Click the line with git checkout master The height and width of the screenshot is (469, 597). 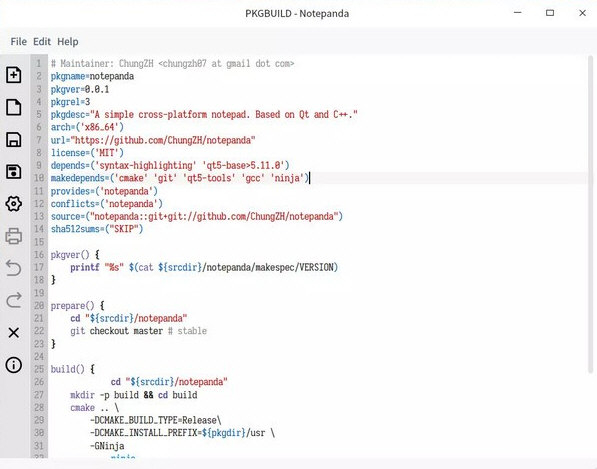tap(138, 331)
